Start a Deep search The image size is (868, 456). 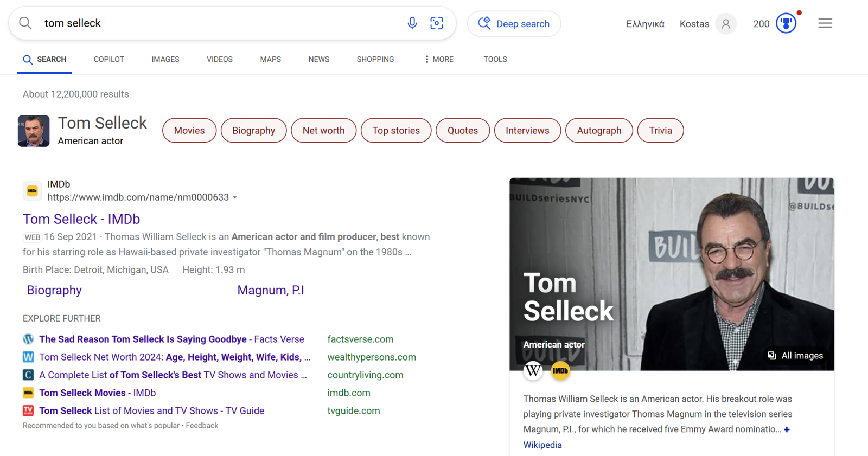514,24
